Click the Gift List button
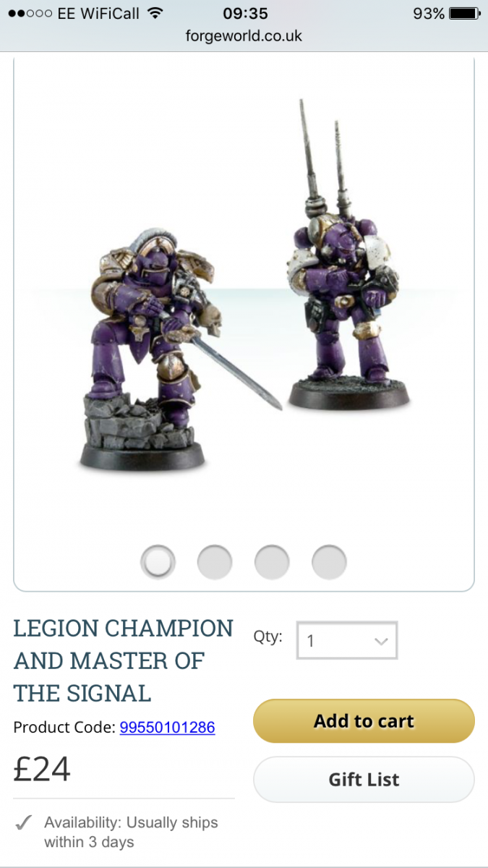The image size is (488, 868). tap(364, 779)
